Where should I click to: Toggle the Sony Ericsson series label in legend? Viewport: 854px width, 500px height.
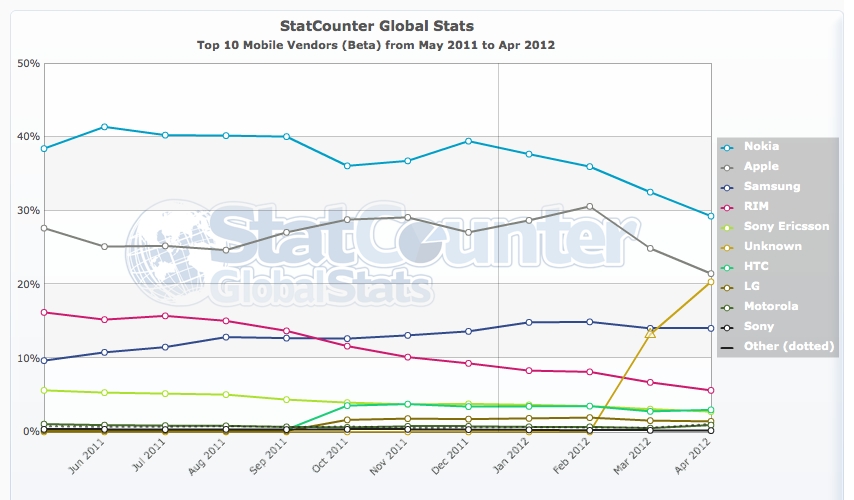786,227
